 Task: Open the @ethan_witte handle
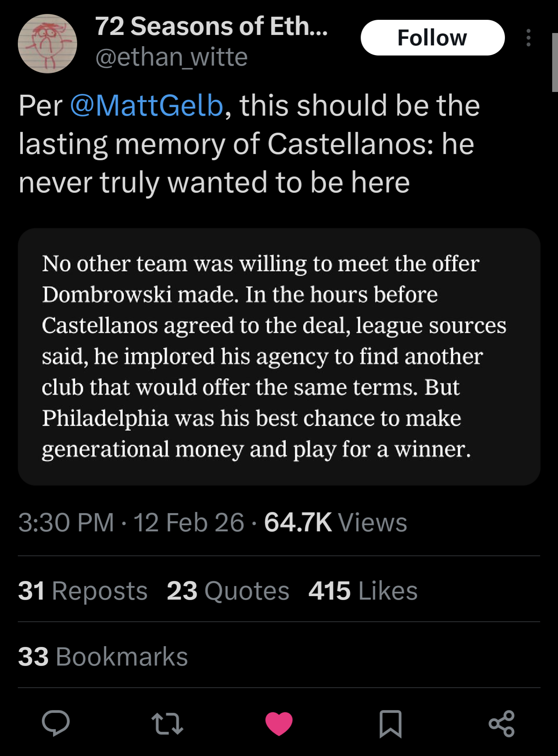[171, 57]
